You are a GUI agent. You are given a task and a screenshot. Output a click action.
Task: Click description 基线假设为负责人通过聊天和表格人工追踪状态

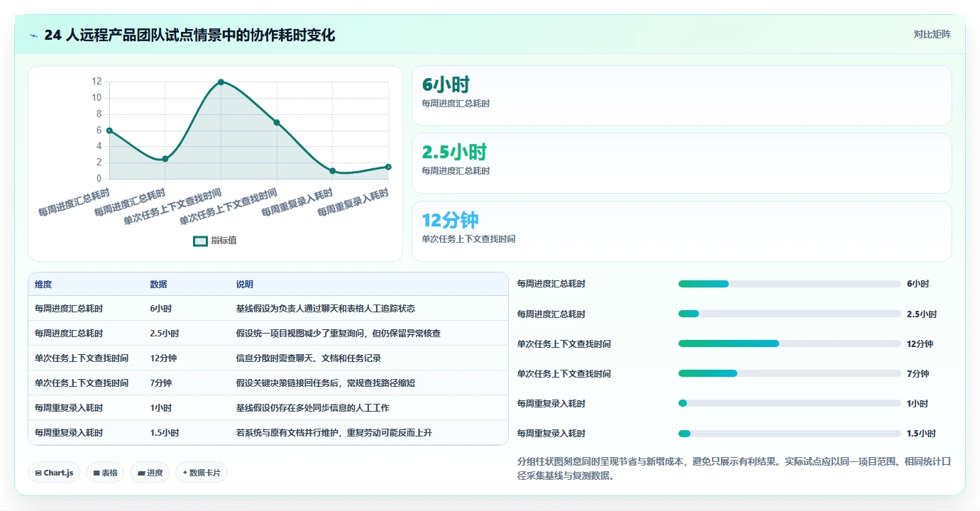click(326, 309)
